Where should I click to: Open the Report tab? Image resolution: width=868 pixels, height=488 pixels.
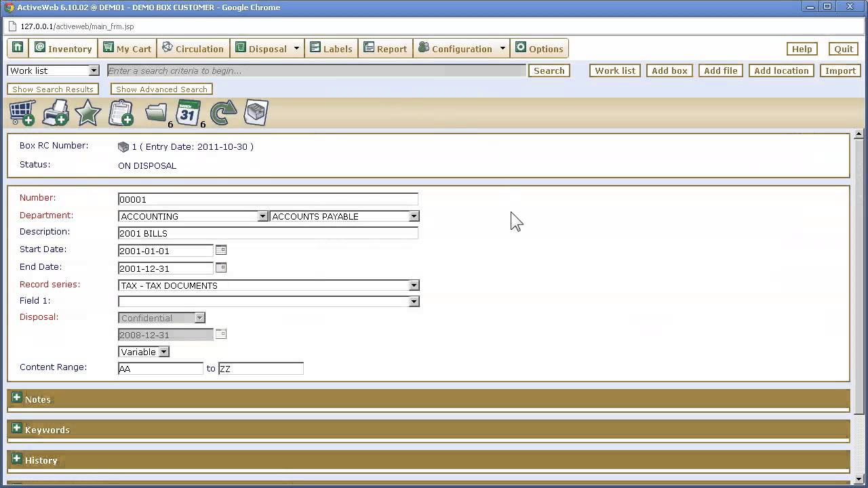(x=385, y=48)
